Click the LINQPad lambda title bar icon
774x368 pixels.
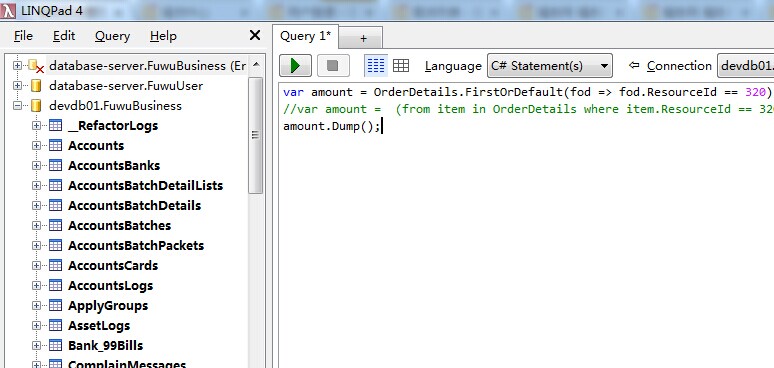pyautogui.click(x=8, y=10)
